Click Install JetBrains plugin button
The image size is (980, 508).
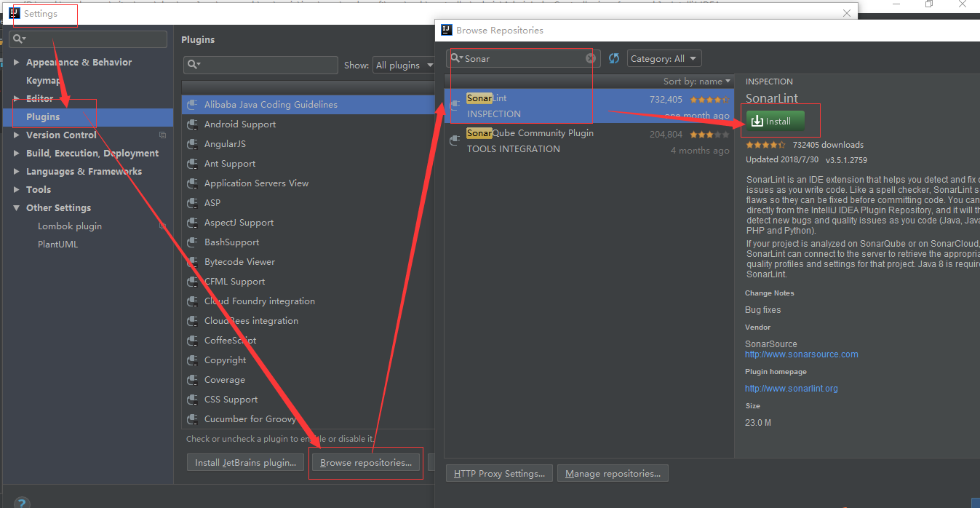point(246,462)
